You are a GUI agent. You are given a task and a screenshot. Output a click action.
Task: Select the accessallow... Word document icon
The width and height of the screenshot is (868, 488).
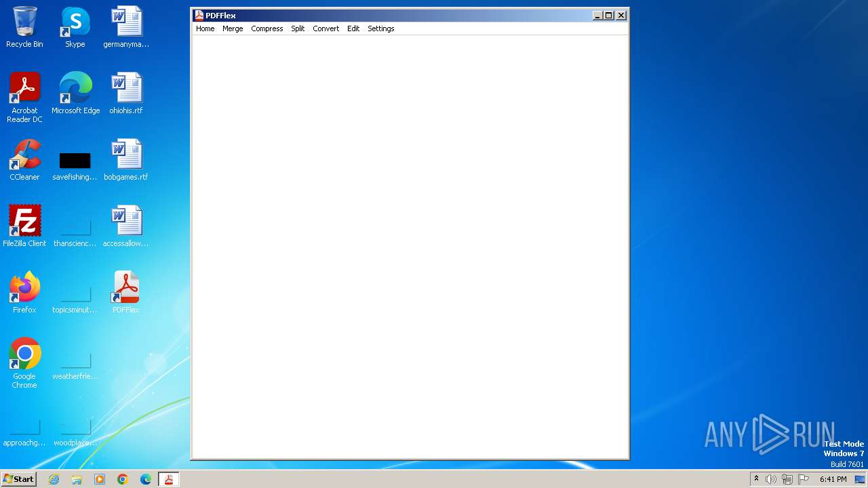[126, 226]
